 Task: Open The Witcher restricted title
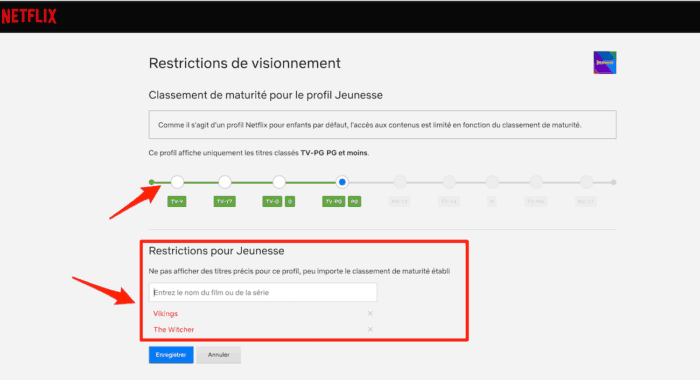tap(174, 330)
